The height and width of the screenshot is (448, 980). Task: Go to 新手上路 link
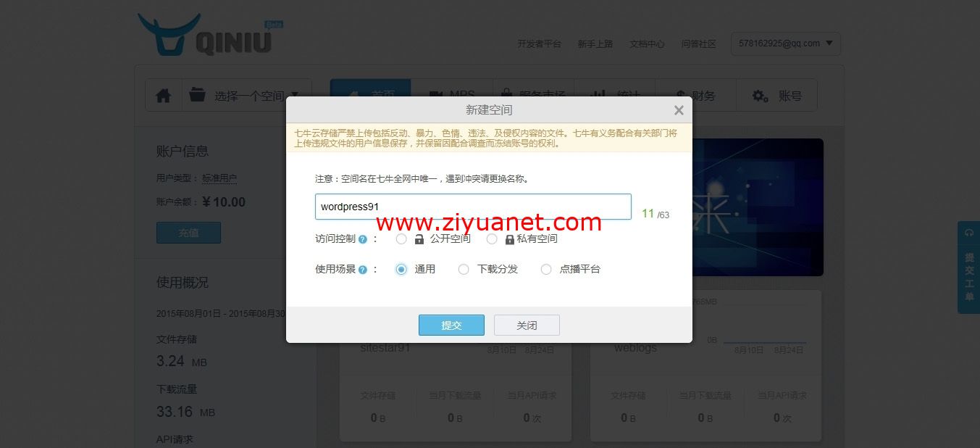pyautogui.click(x=595, y=43)
